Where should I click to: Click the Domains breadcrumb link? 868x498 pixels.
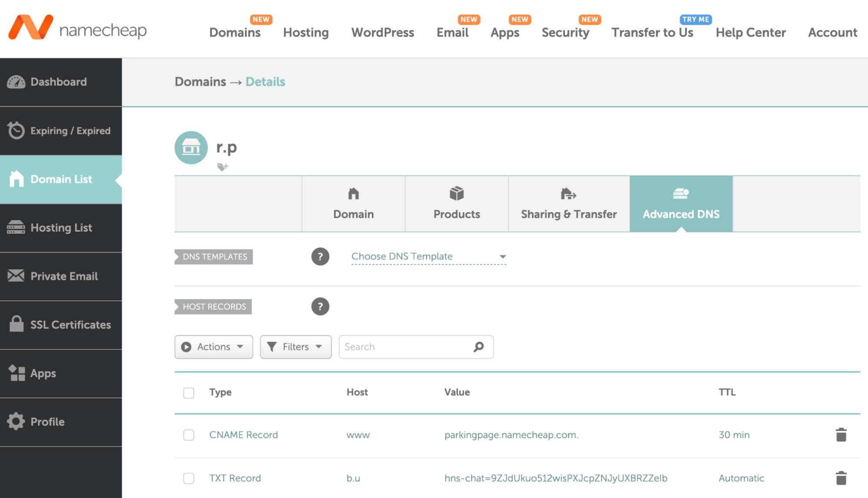(200, 82)
